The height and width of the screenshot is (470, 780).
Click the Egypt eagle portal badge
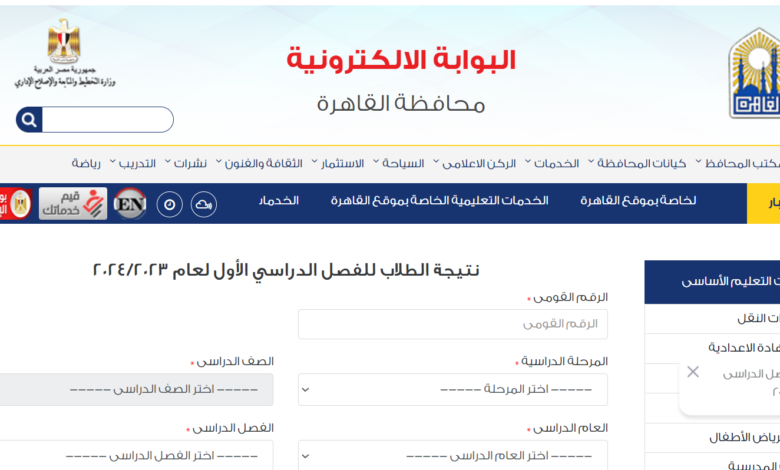click(x=17, y=203)
